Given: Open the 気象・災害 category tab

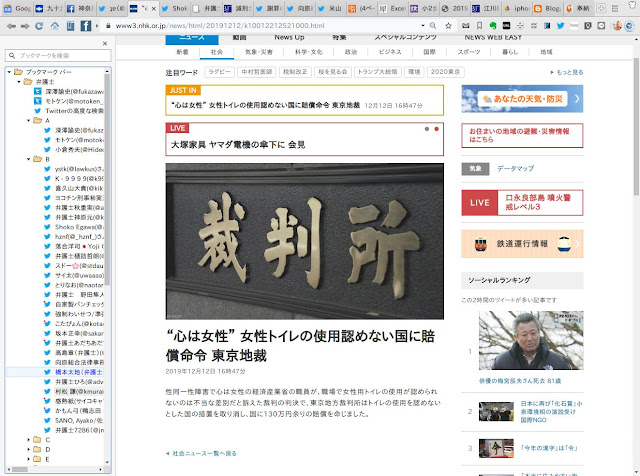Looking at the screenshot, I should 259,52.
